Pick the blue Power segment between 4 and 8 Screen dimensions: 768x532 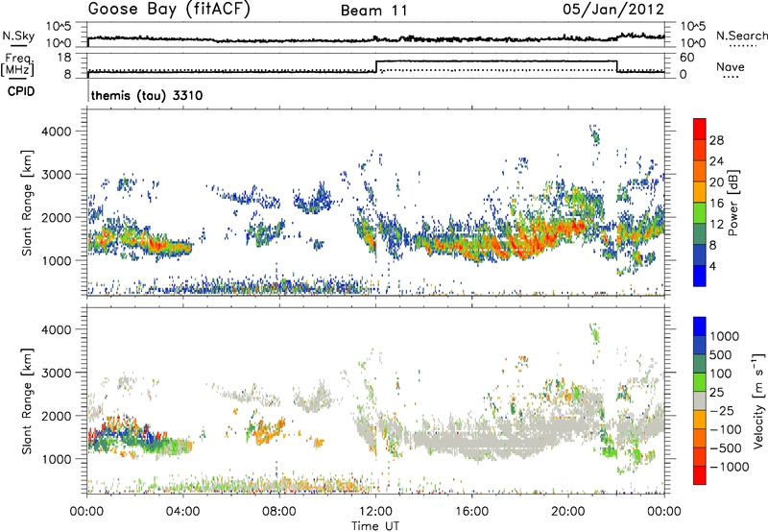pos(700,255)
